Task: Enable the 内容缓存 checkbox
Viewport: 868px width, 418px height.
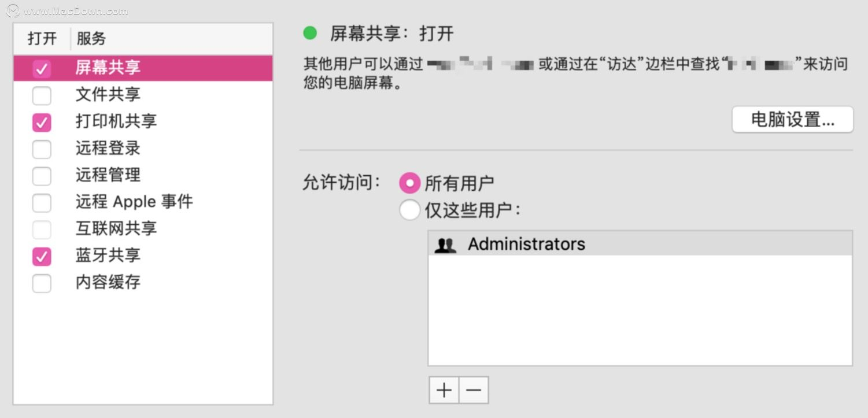Action: [x=42, y=283]
